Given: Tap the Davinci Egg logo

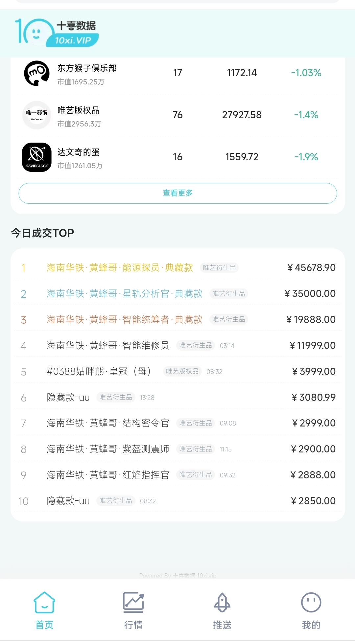Looking at the screenshot, I should 37,157.
